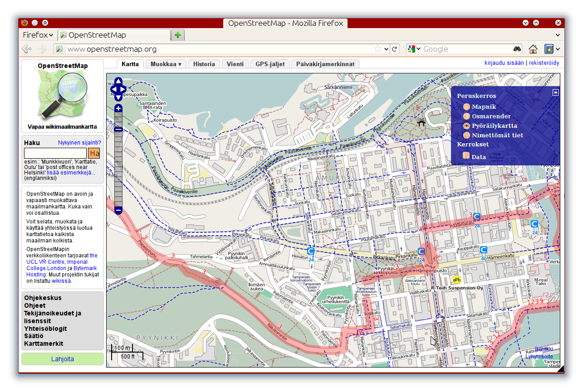The width and height of the screenshot is (583, 392).
Task: Open the Lyhytosoite link on map
Action: click(x=539, y=357)
